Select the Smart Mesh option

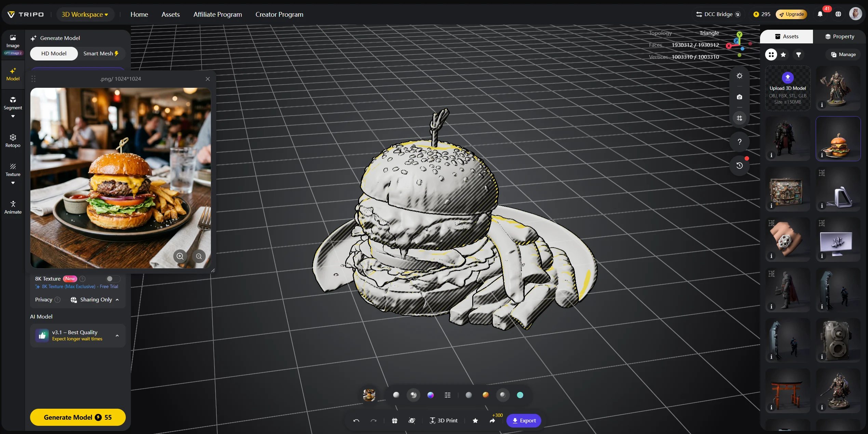(x=101, y=54)
